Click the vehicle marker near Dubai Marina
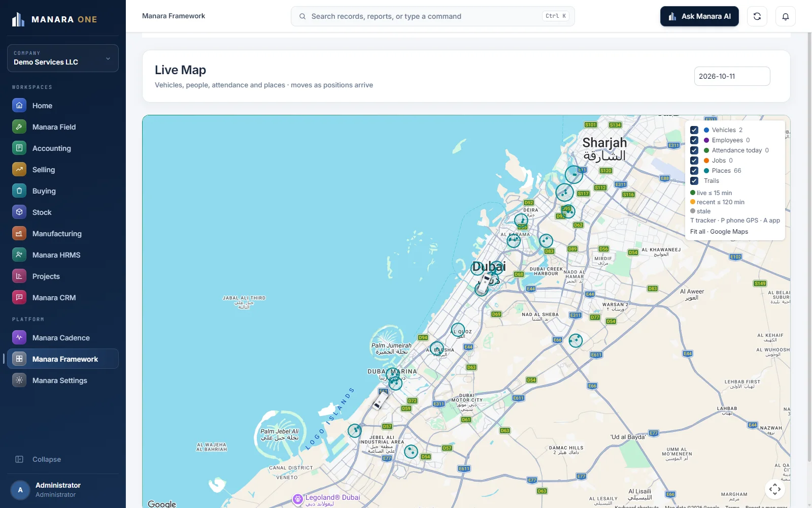The width and height of the screenshot is (812, 508). pos(380,400)
